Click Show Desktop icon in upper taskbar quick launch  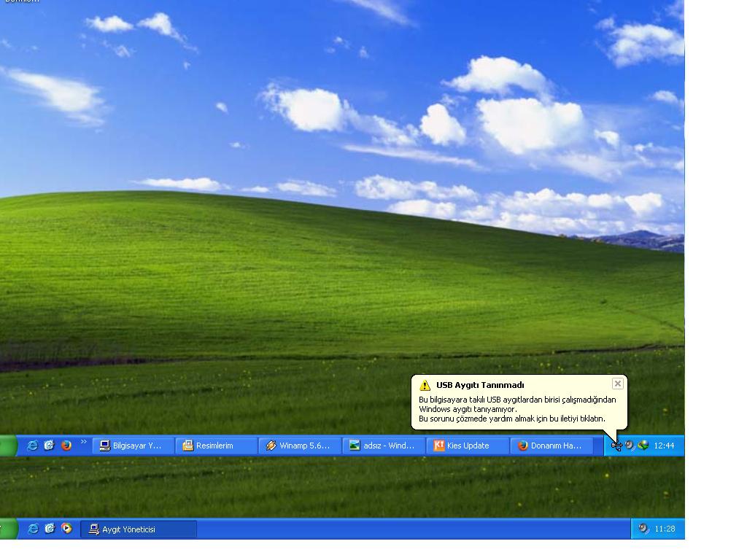point(49,446)
